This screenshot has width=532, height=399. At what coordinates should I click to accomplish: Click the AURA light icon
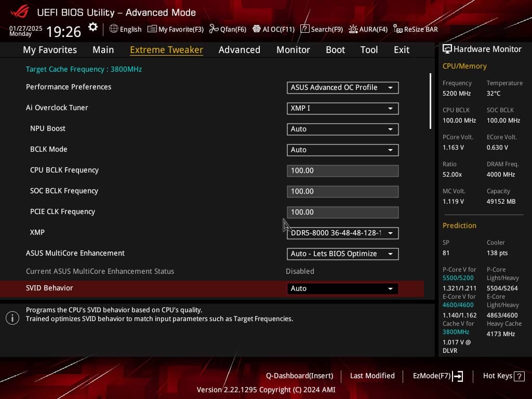[x=353, y=29]
